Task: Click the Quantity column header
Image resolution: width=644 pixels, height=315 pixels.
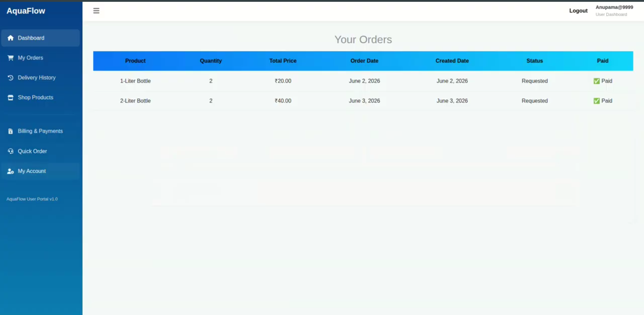Action: pyautogui.click(x=211, y=61)
